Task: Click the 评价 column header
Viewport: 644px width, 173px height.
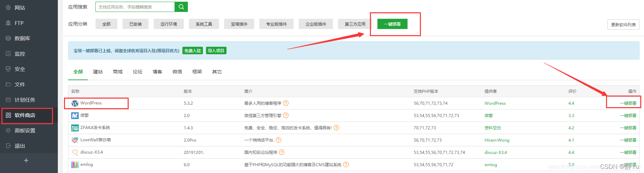Action: coord(572,91)
